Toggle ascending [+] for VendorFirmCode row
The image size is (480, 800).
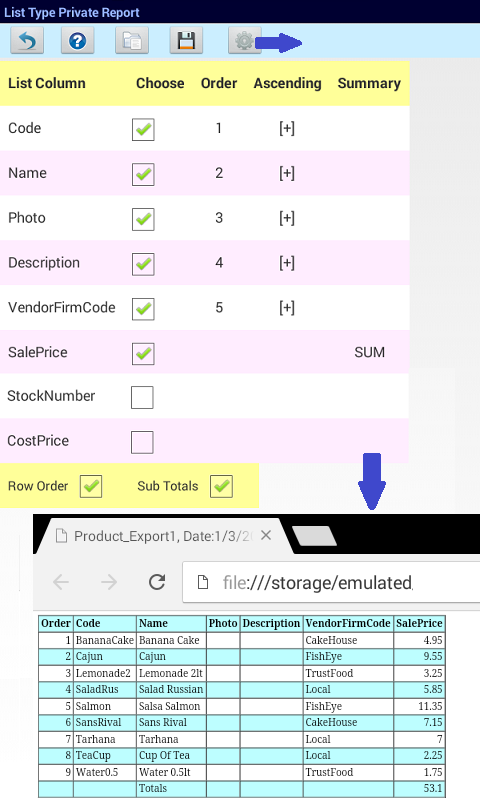tap(287, 308)
